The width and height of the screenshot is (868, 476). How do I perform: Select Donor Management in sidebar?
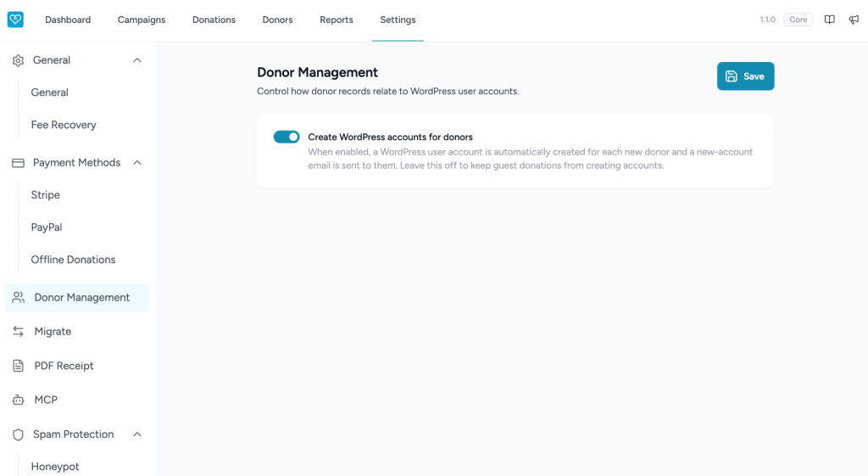pos(77,298)
